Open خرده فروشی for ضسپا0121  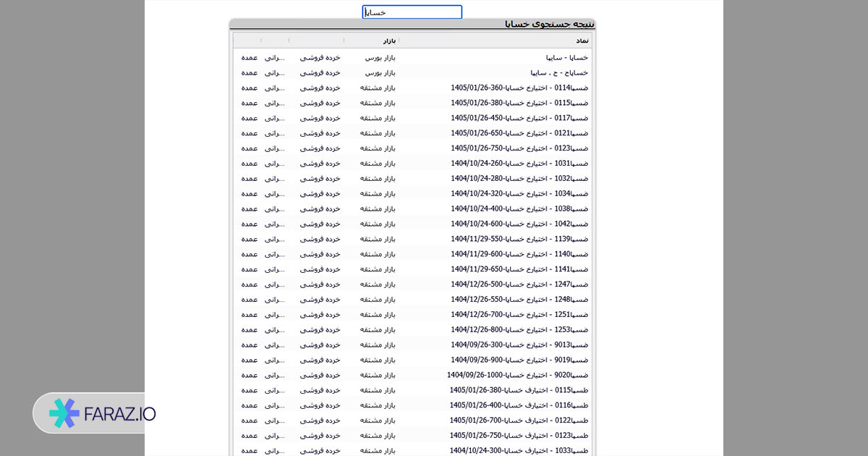point(320,133)
